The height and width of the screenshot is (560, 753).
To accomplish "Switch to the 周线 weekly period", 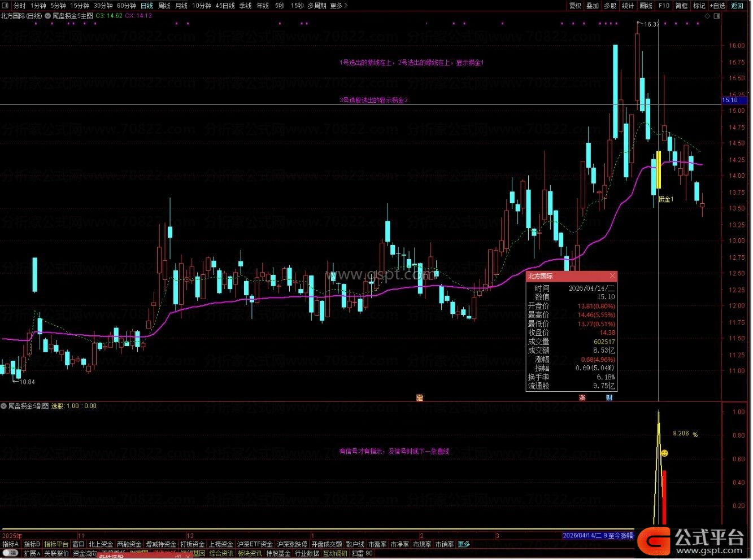I will [164, 6].
